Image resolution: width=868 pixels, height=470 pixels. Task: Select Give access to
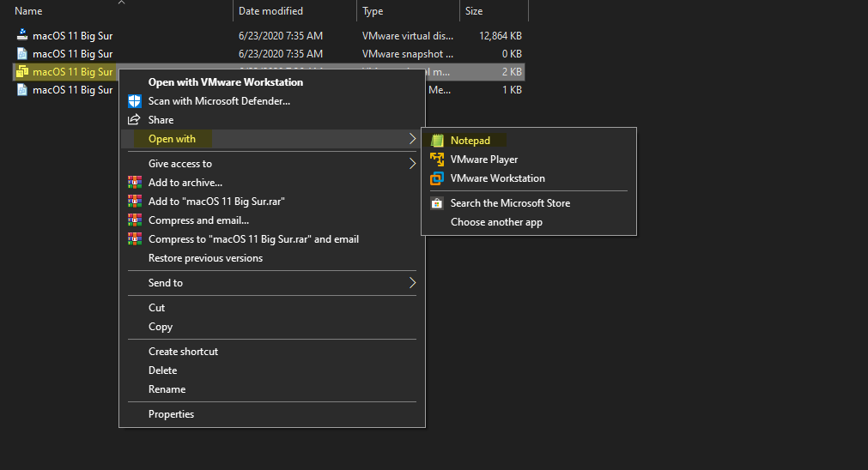(180, 164)
